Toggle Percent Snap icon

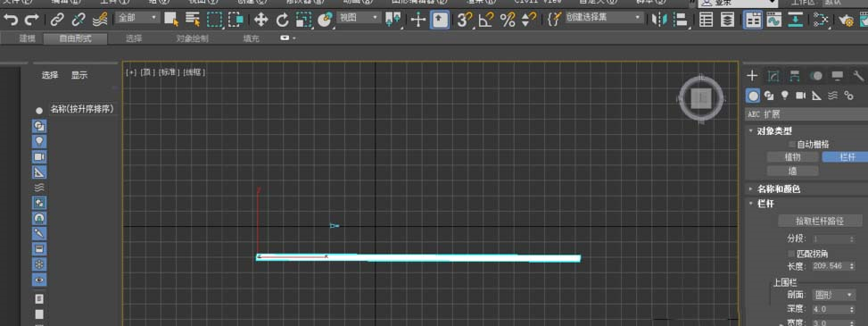[x=507, y=21]
